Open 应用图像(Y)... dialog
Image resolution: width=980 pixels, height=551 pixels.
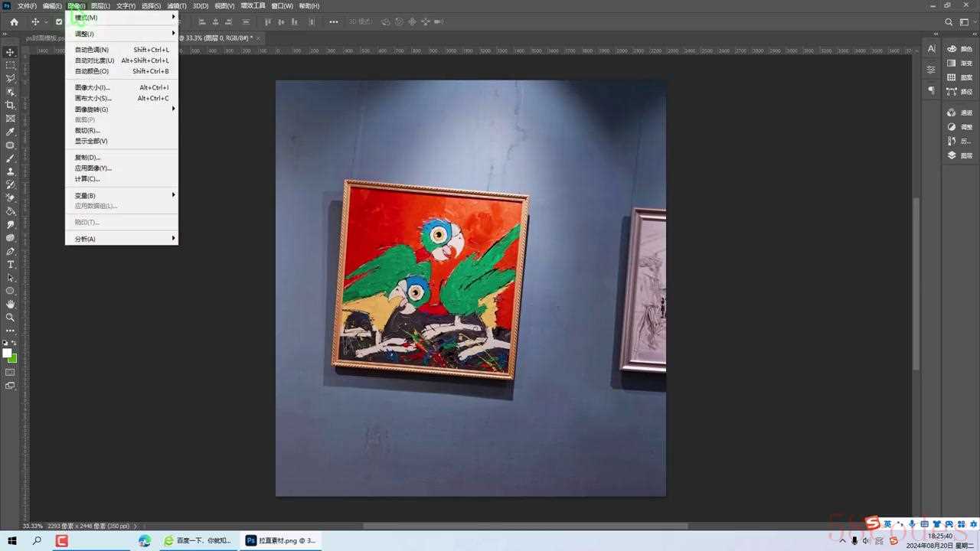[x=122, y=168]
